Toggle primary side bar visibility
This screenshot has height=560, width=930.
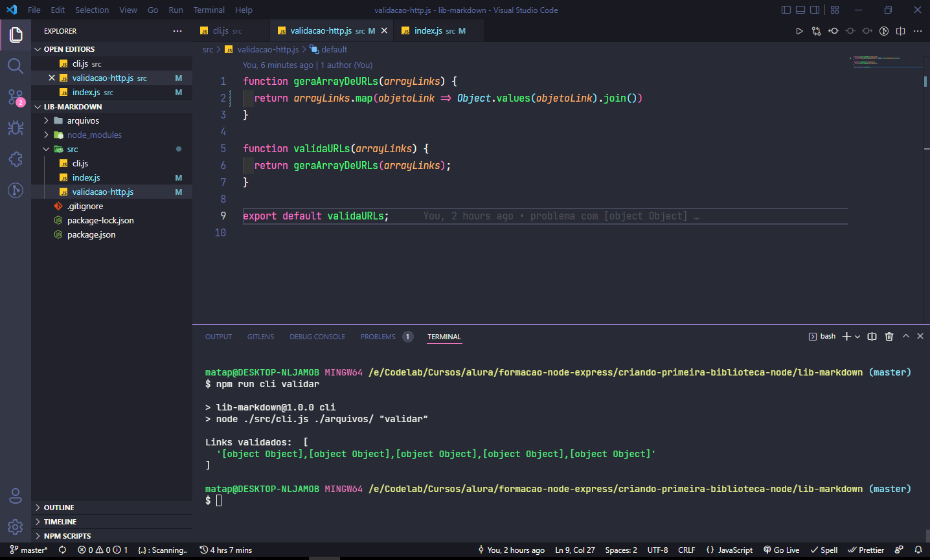pyautogui.click(x=786, y=10)
